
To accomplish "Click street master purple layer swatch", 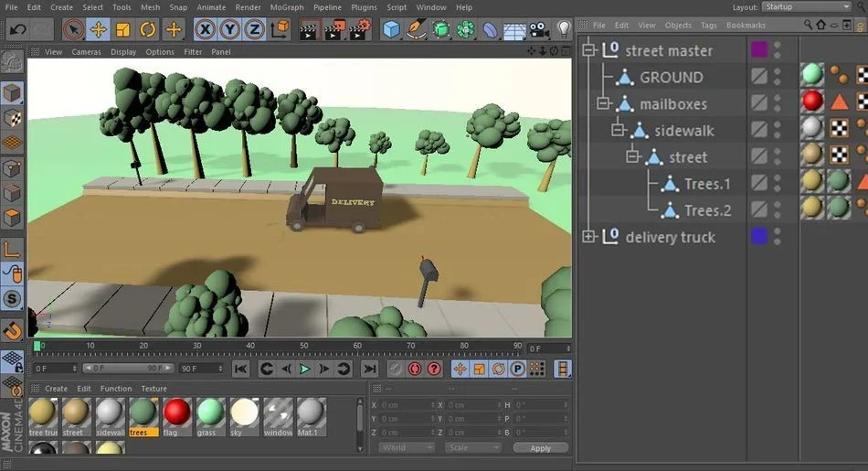I will tap(759, 49).
